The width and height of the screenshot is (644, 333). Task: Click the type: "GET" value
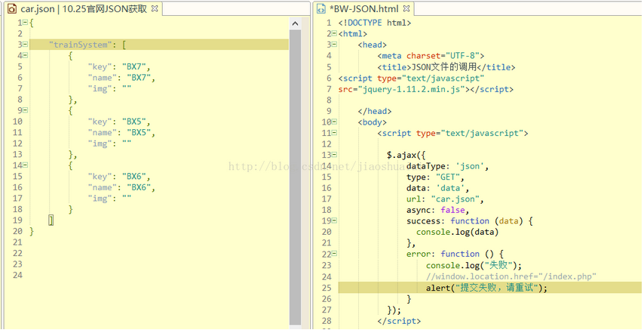pos(448,177)
